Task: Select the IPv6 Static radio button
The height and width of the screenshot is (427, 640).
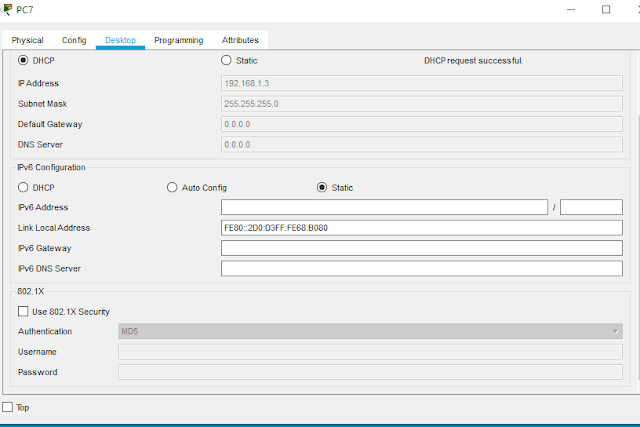Action: pos(322,187)
